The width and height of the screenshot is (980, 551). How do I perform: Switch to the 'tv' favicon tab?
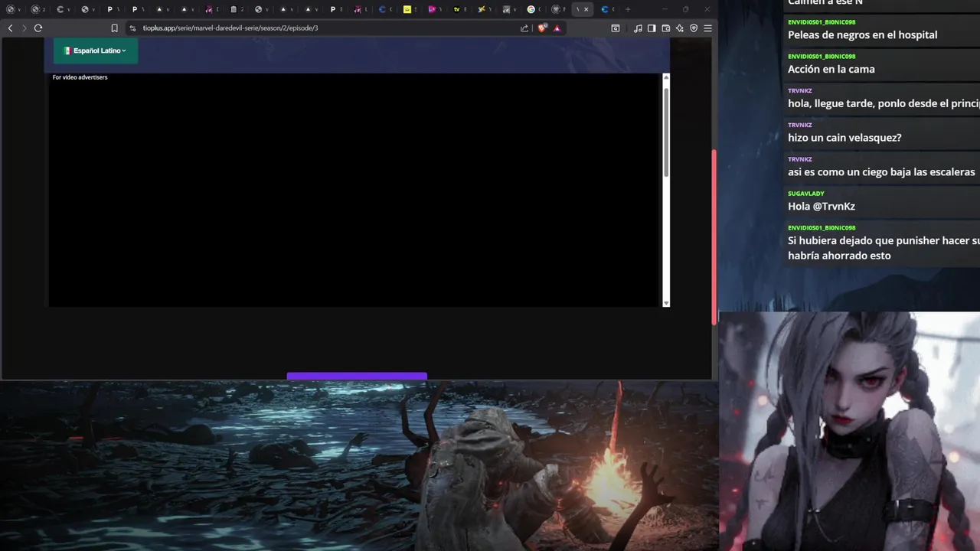click(460, 9)
